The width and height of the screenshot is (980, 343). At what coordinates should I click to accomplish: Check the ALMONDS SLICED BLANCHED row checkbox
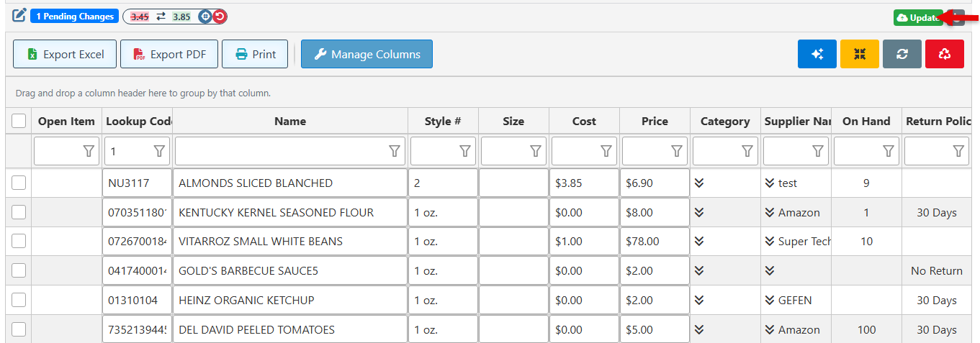coord(19,183)
